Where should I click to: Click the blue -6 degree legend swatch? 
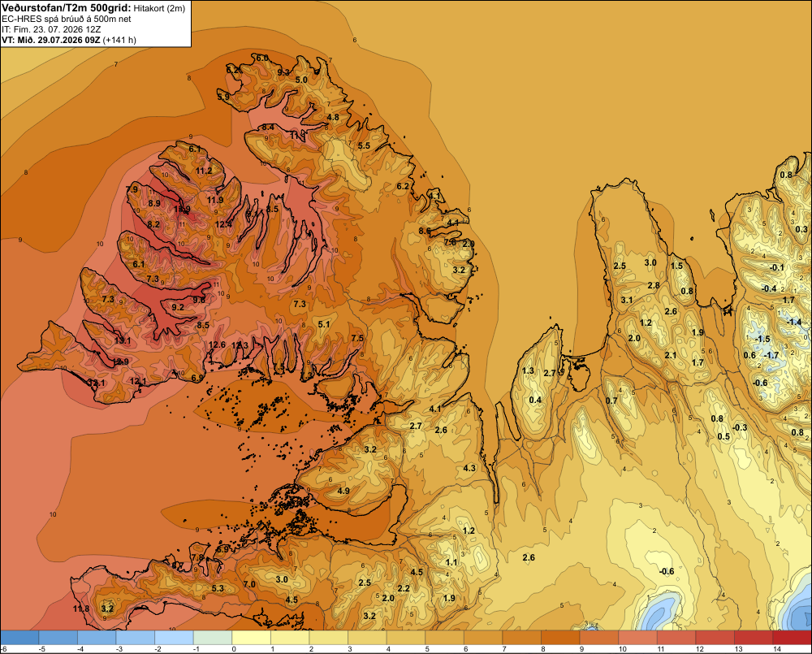coord(19,637)
